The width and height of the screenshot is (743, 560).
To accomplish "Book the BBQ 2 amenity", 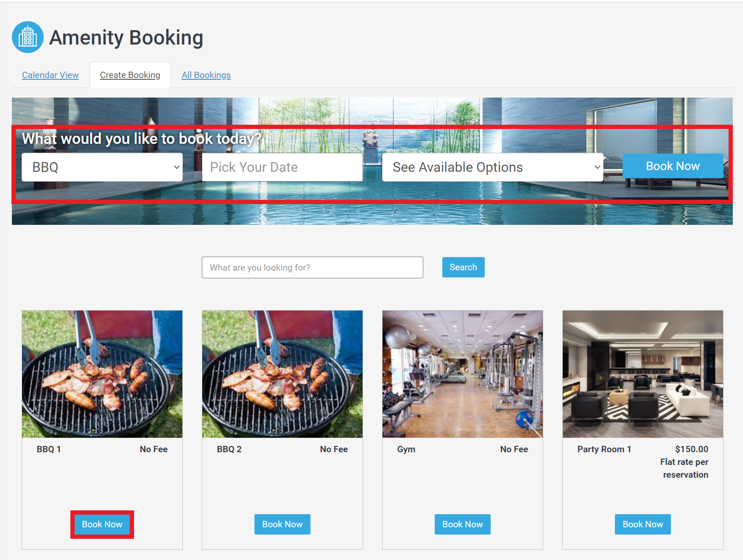I will [282, 524].
